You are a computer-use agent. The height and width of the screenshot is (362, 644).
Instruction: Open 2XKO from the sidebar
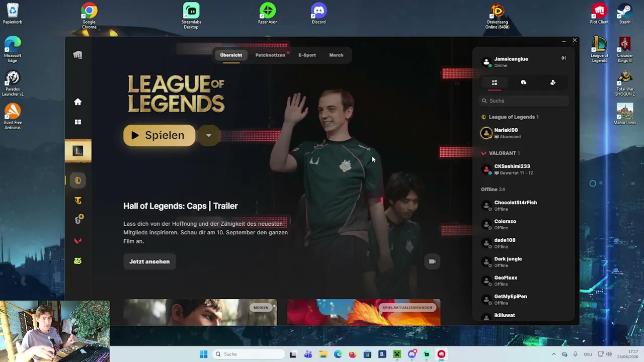tap(77, 261)
